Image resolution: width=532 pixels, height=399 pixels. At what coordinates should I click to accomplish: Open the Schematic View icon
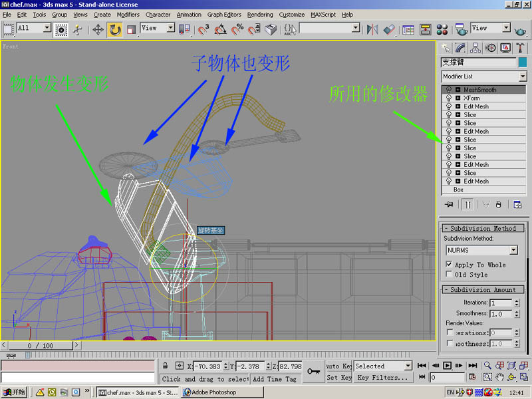(425, 30)
